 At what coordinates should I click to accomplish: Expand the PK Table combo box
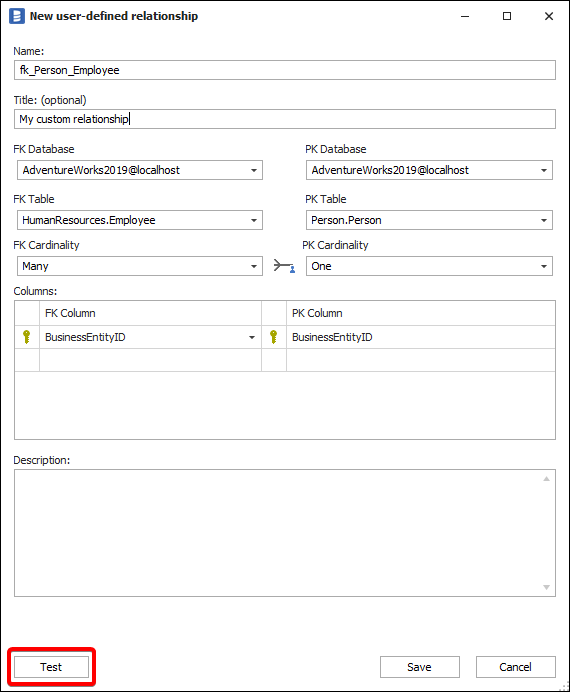429,220
